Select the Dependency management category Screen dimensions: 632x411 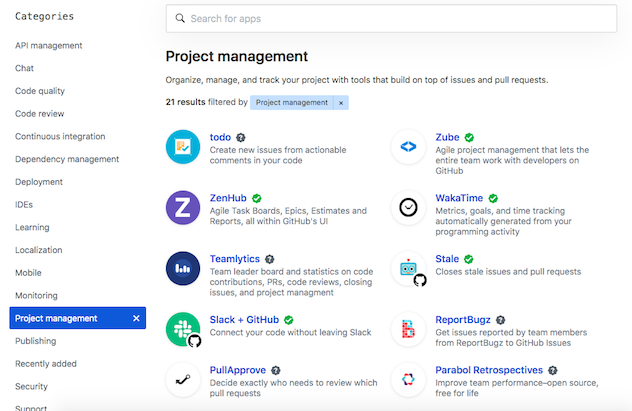tap(67, 159)
